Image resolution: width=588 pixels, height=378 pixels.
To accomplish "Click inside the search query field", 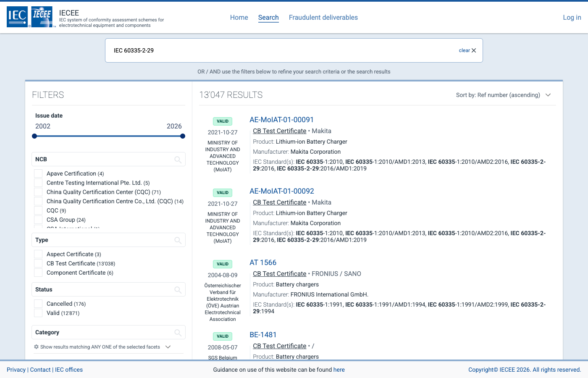I will pyautogui.click(x=252, y=50).
